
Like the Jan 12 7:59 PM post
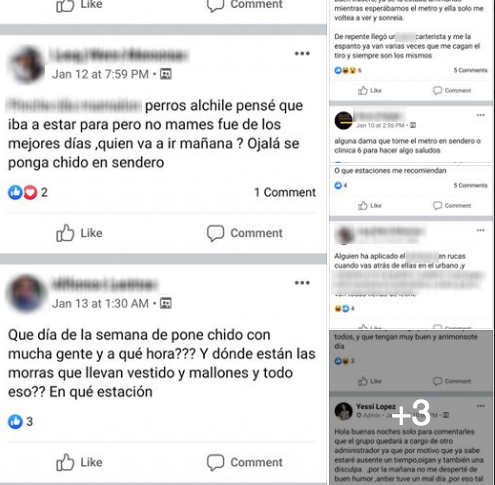79,233
